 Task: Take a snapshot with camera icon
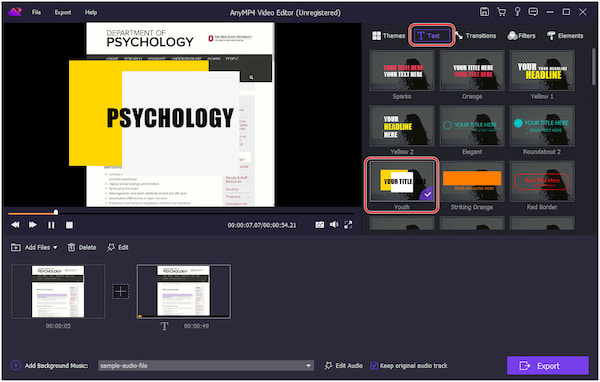click(x=320, y=225)
